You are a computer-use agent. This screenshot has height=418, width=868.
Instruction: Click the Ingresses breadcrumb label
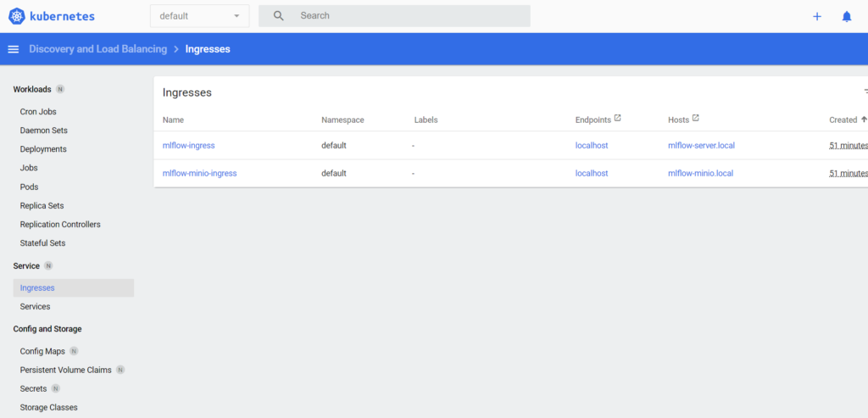point(208,48)
